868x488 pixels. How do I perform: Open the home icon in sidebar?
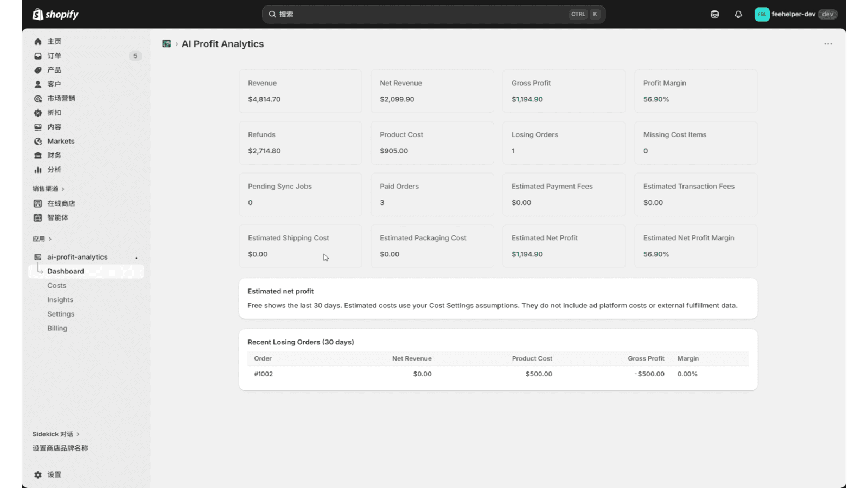pos(38,42)
